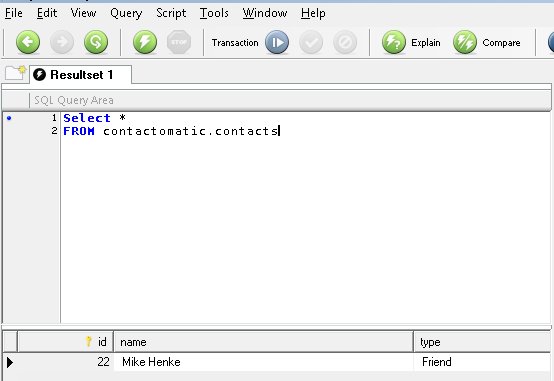554x381 pixels.
Task: Select the Mike Henke name cell
Action: tap(264, 362)
